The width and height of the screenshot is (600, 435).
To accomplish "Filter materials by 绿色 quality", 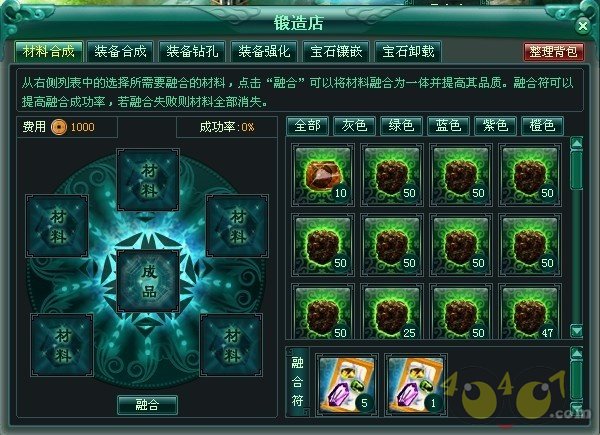I will [x=401, y=126].
